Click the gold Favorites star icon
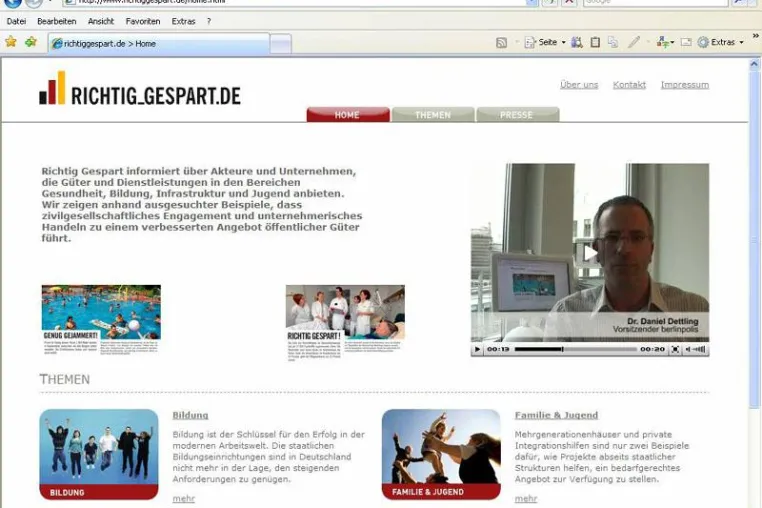Image resolution: width=762 pixels, height=508 pixels. (11, 42)
